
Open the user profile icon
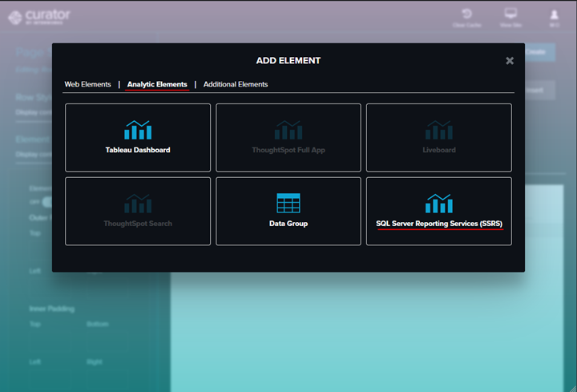(554, 14)
